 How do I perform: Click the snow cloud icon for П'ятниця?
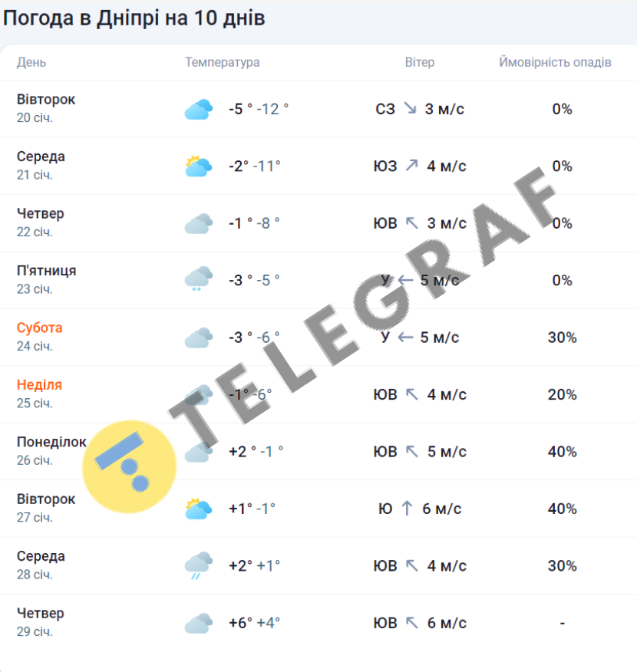point(198,279)
